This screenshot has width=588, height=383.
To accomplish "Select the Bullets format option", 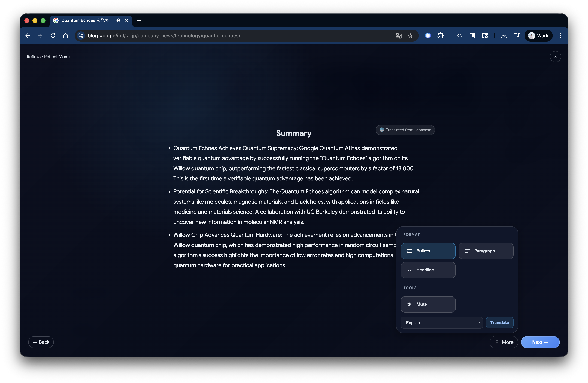I will tap(428, 251).
